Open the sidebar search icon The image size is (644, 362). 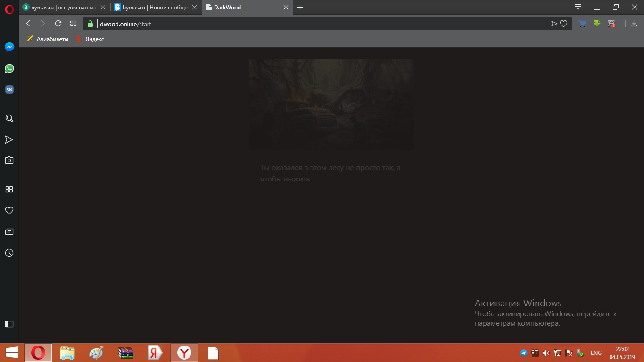9,118
